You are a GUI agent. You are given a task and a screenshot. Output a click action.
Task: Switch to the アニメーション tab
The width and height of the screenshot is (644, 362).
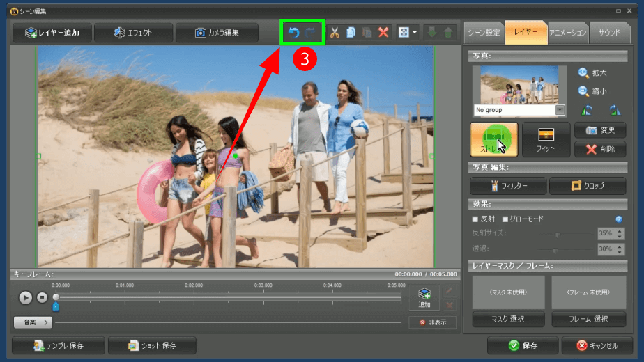[568, 32]
